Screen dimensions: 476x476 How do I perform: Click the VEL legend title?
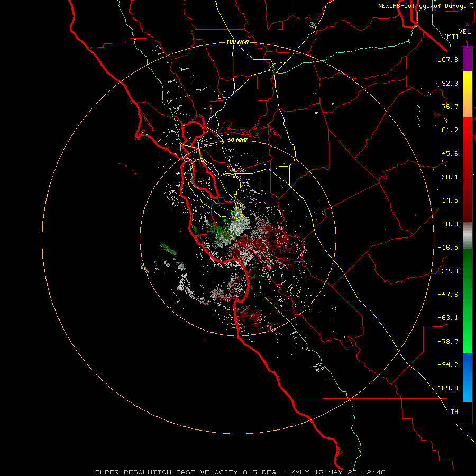(x=464, y=32)
